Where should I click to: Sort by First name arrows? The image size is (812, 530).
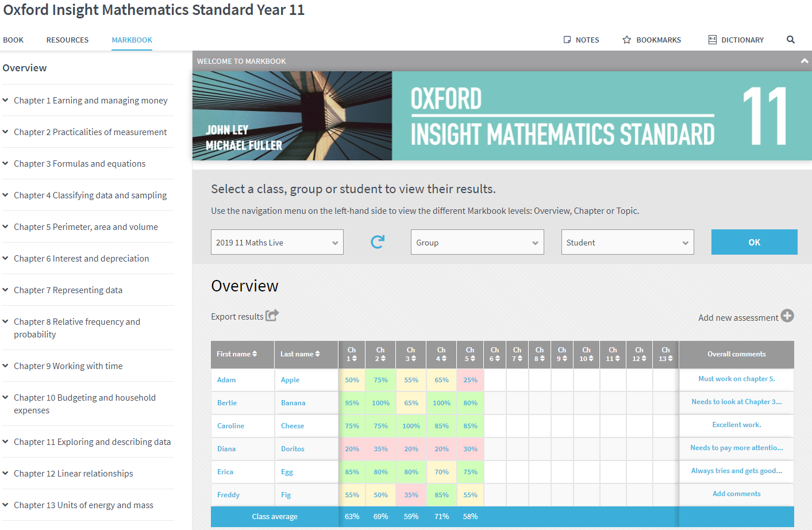[255, 354]
